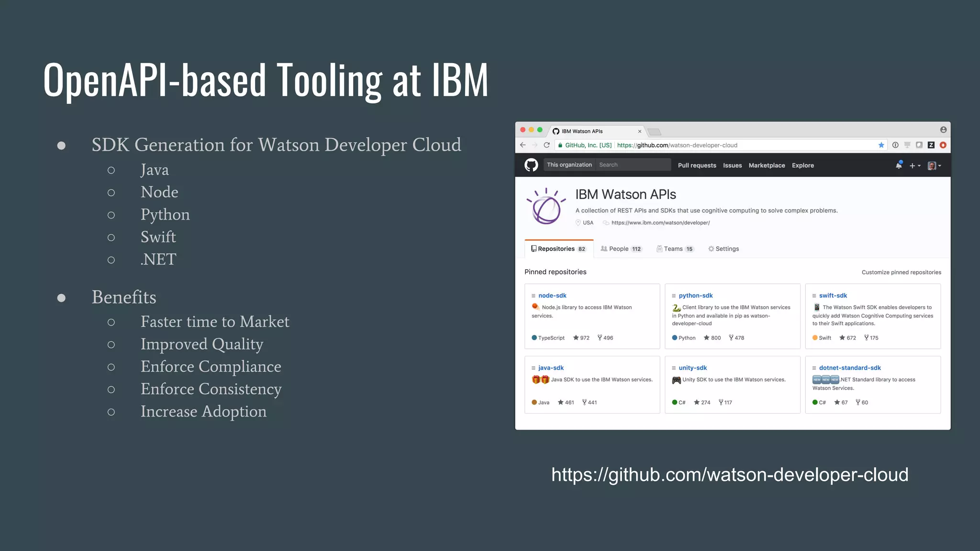Click the drag handle on swift-sdk card
Screen dimensions: 980x551
(814, 296)
